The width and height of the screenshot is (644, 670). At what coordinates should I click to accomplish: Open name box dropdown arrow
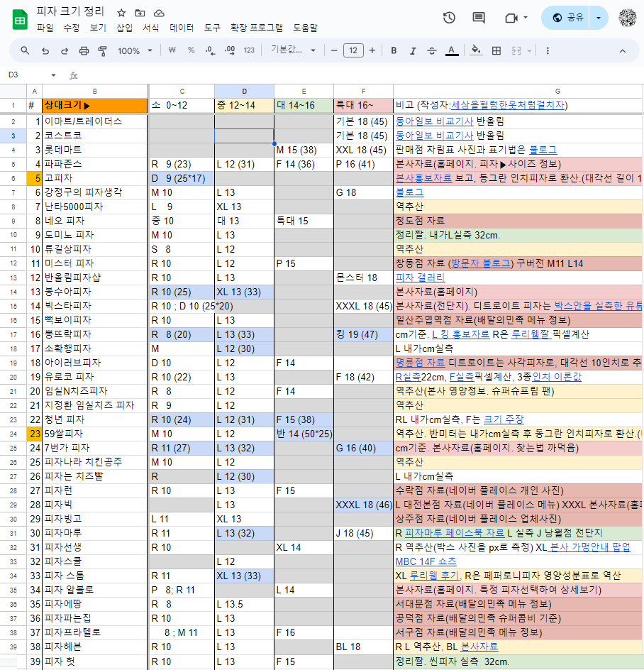[53, 75]
